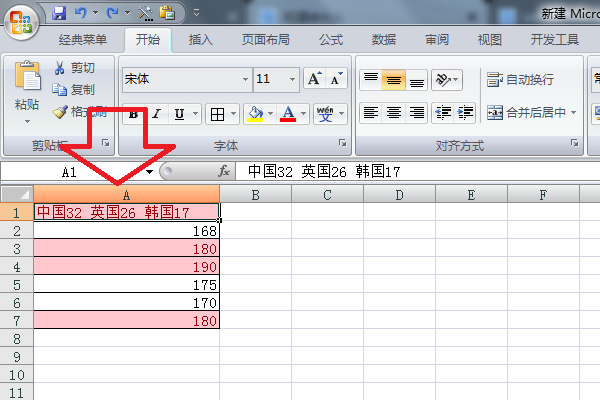Image resolution: width=600 pixels, height=400 pixels.
Task: Click 复制 copy button
Action: click(x=73, y=90)
